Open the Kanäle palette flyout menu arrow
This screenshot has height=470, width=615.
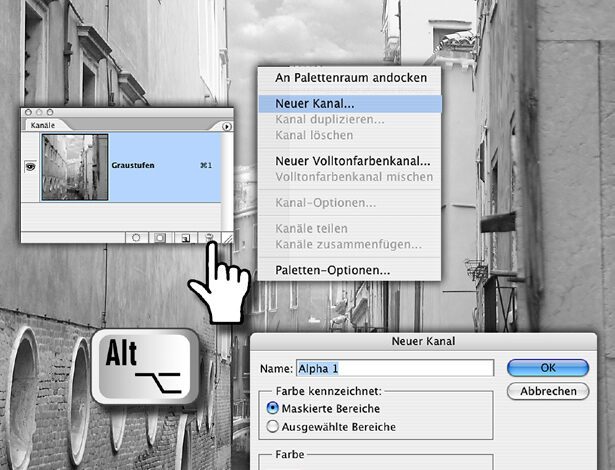[x=227, y=126]
